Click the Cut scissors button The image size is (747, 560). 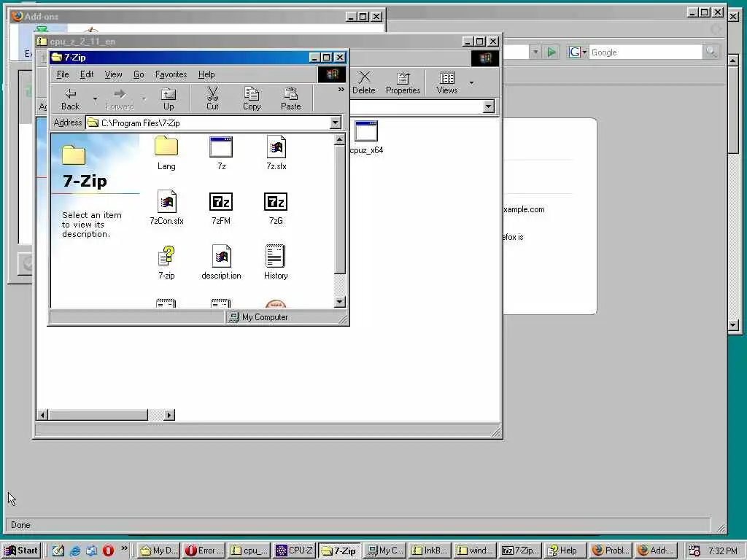212,99
